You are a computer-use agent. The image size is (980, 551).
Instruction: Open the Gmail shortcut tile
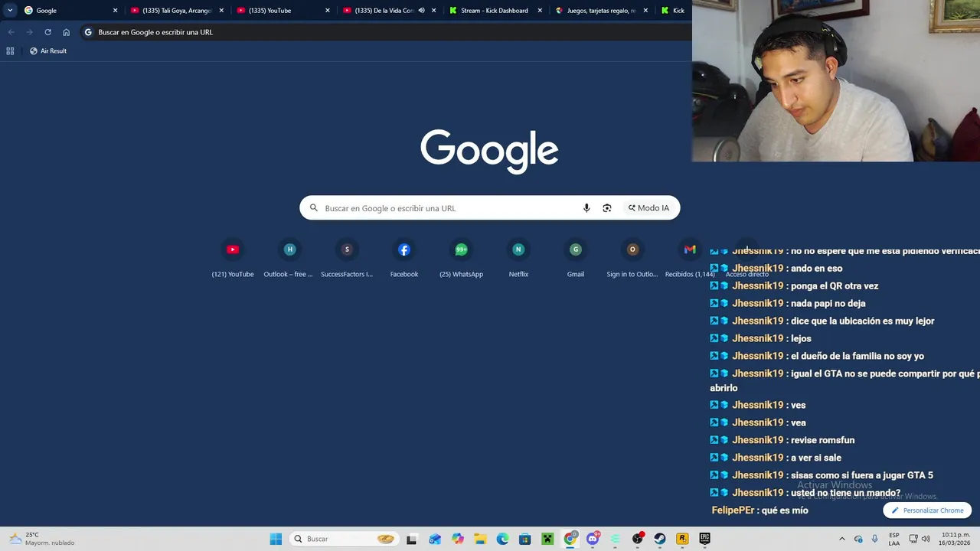(x=576, y=259)
